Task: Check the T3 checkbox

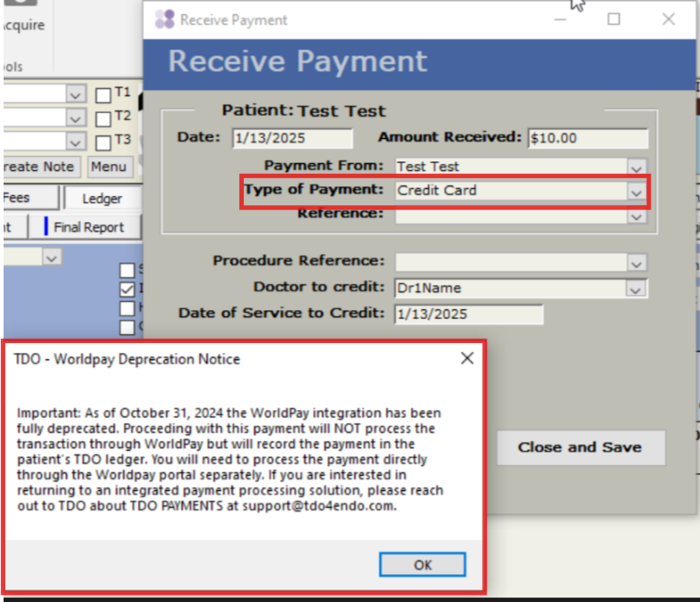Action: click(x=103, y=142)
